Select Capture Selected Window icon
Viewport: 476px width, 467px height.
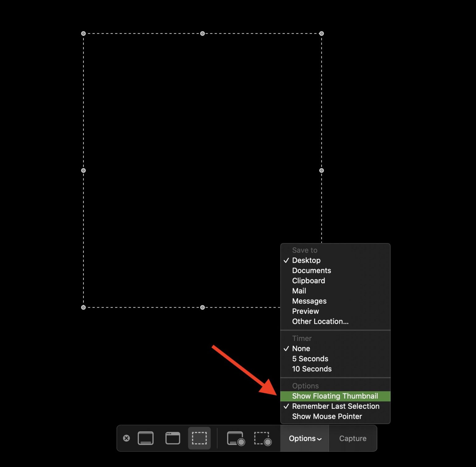coord(173,438)
